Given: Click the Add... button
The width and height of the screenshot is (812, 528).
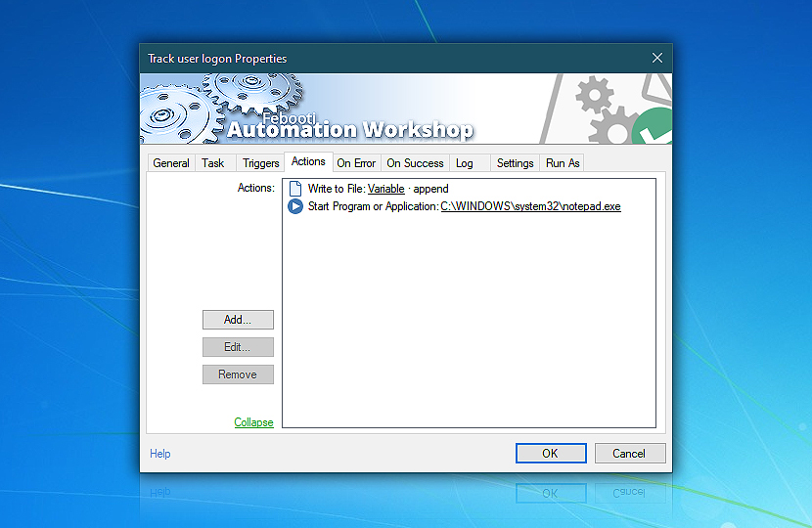Looking at the screenshot, I should (238, 320).
